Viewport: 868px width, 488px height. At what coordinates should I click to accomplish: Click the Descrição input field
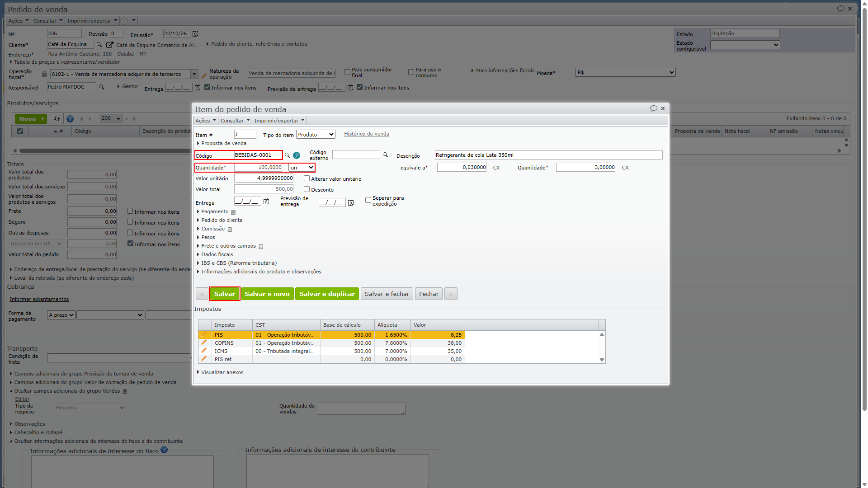549,155
